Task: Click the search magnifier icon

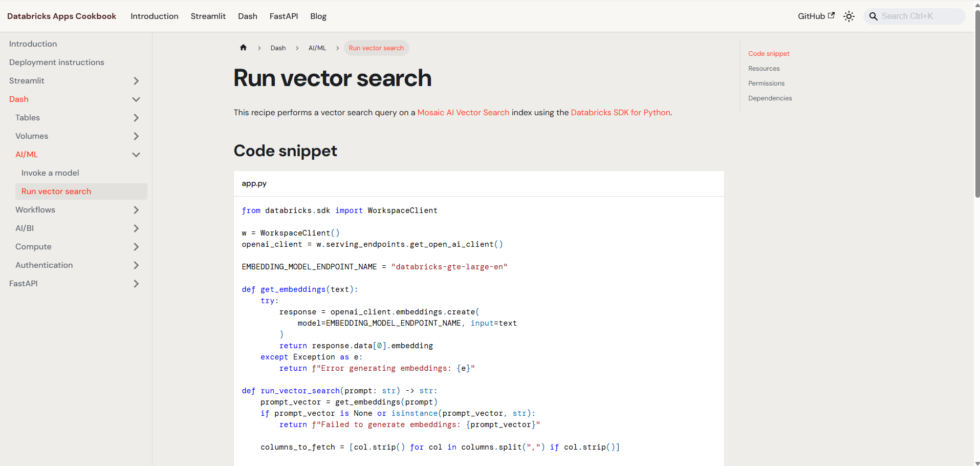Action: pyautogui.click(x=874, y=16)
